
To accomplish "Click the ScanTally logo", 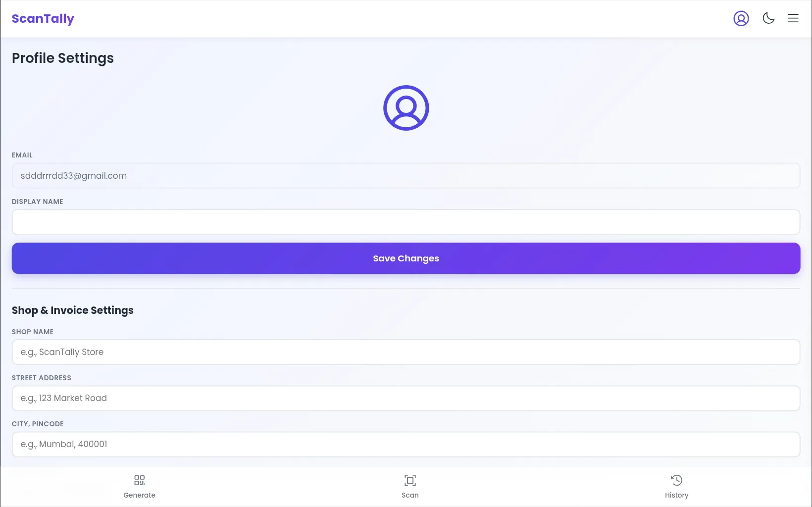I will point(43,19).
